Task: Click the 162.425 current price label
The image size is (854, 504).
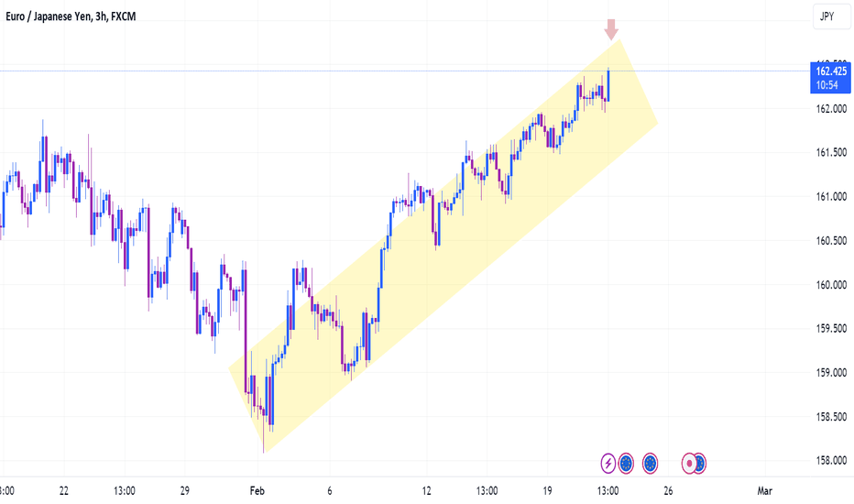Action: click(x=830, y=71)
